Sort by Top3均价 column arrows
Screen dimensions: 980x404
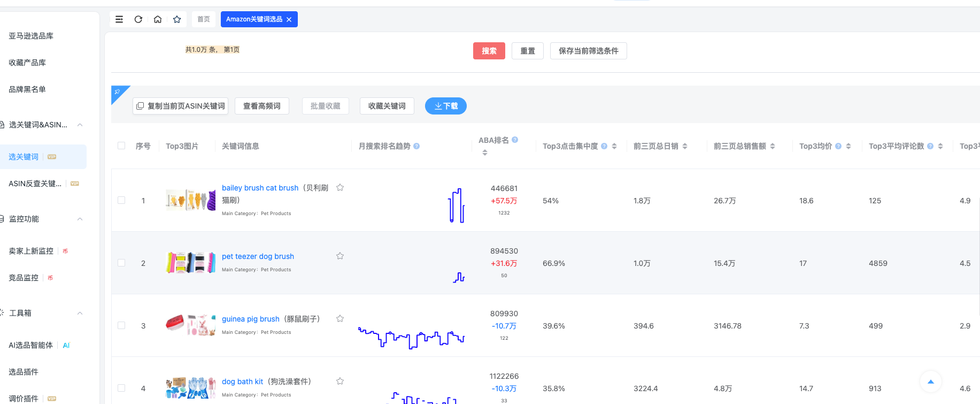(848, 146)
